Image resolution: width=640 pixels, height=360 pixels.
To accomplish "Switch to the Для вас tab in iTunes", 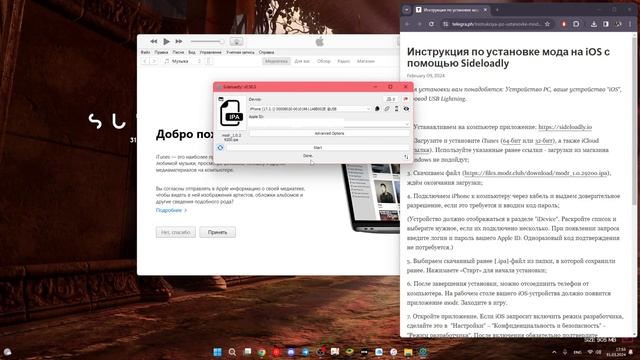I will click(x=302, y=61).
